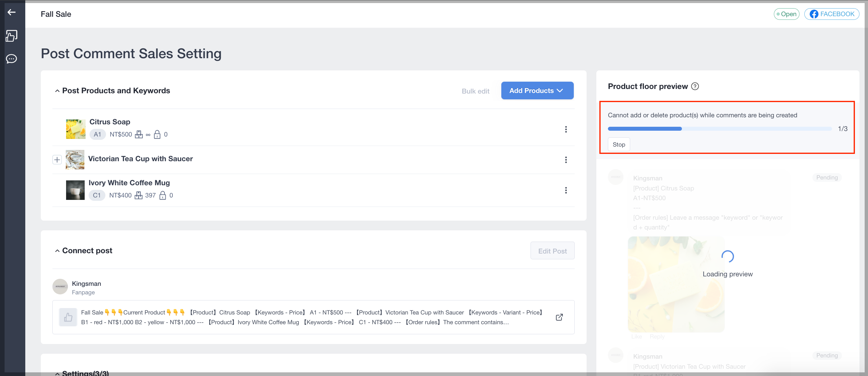Open the connected post via the external link icon
The height and width of the screenshot is (376, 868).
559,317
